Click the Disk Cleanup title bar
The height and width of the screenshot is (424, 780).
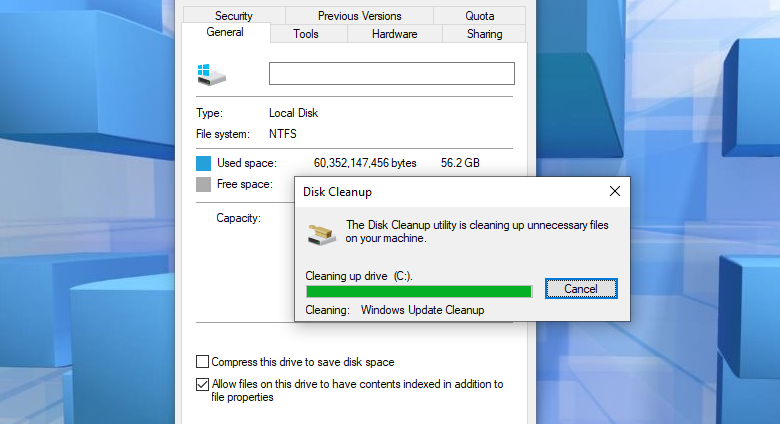[x=450, y=192]
